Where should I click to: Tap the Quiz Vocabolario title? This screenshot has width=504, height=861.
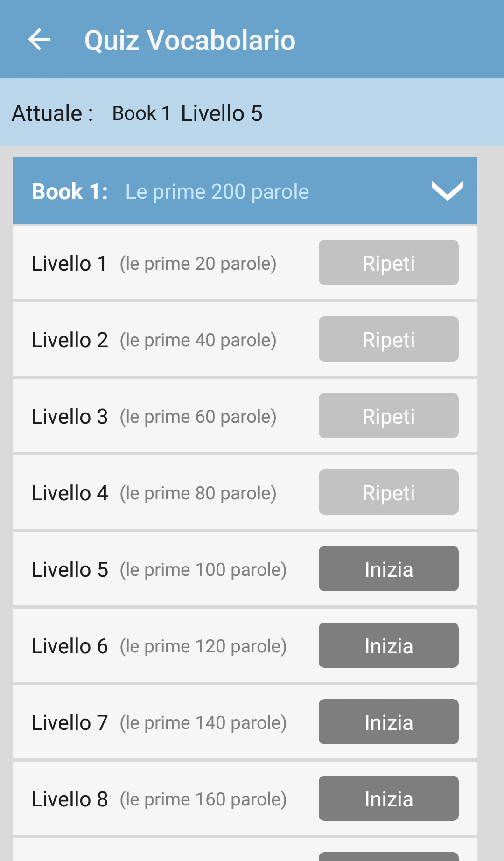(x=189, y=40)
